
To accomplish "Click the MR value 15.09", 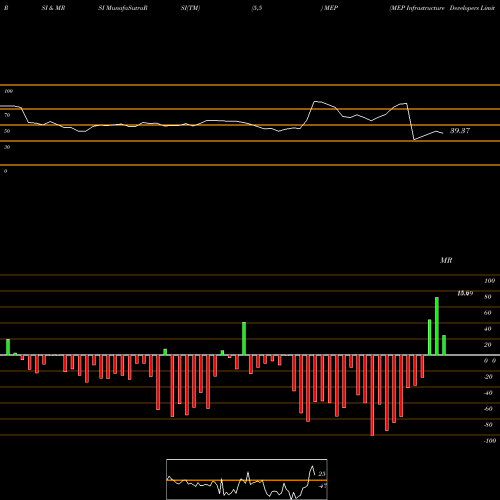I will tap(465, 293).
